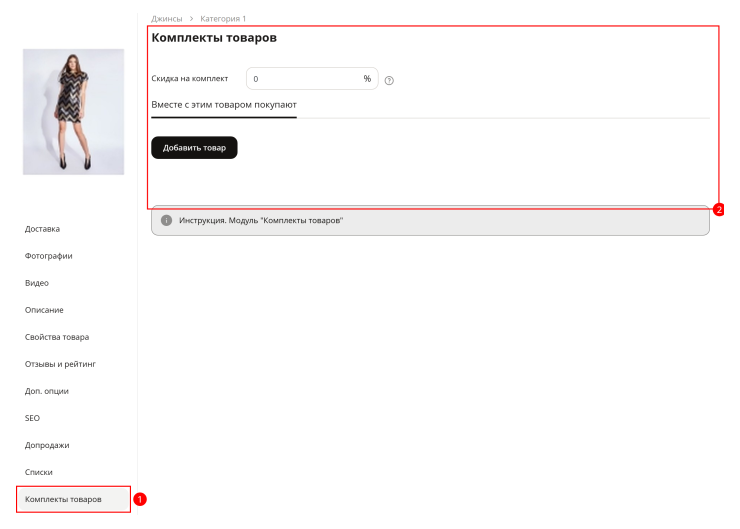Click the percent sign in discount field
The image size is (740, 529).
(367, 79)
